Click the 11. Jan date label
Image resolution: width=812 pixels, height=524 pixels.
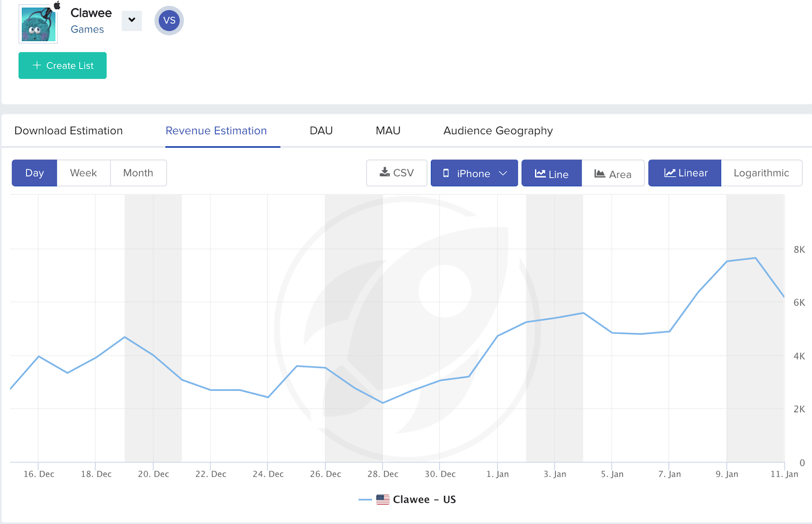tap(785, 474)
